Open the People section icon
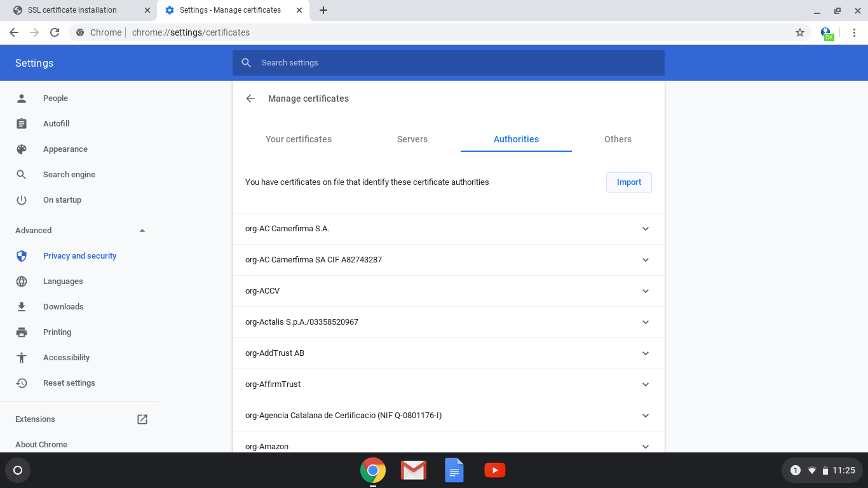Viewport: 868px width, 488px height. (21, 98)
